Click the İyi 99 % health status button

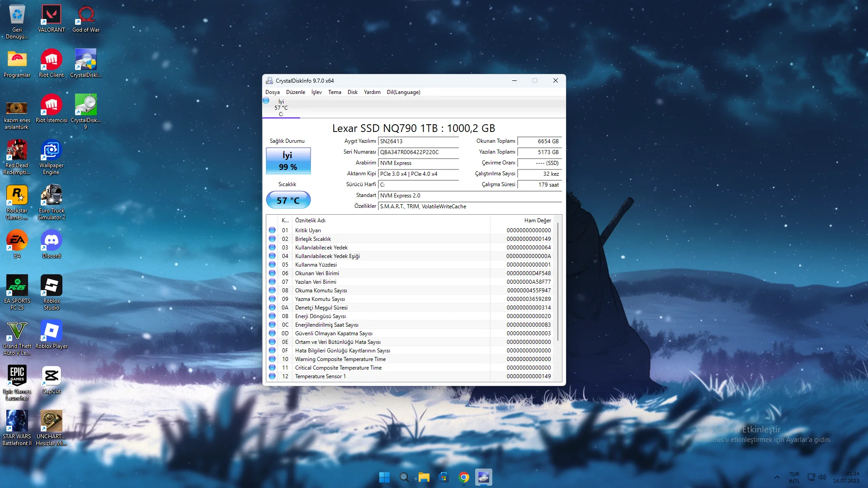[288, 161]
